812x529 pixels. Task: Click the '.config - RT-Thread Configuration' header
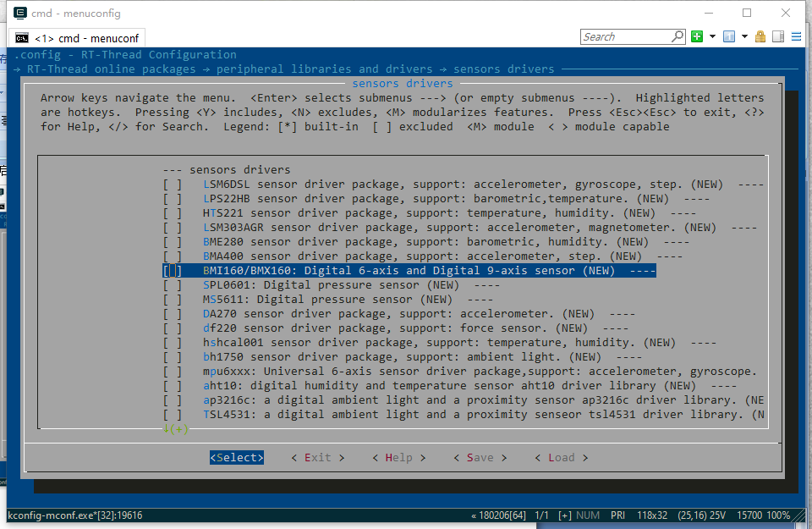coord(125,54)
